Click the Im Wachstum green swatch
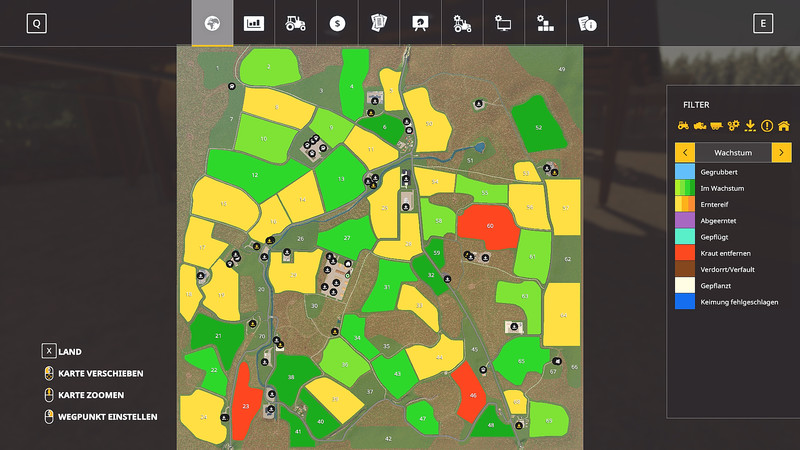800x450 pixels. [x=685, y=188]
